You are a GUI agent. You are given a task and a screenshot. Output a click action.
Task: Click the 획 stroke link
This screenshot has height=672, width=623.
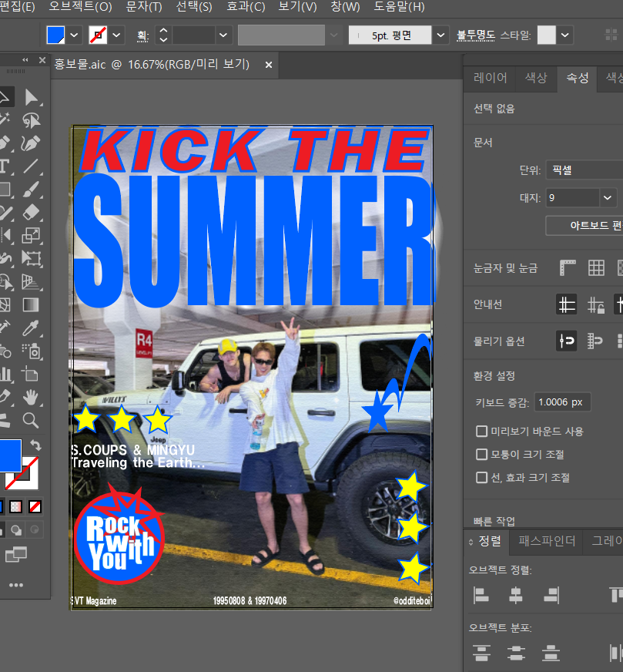click(143, 36)
